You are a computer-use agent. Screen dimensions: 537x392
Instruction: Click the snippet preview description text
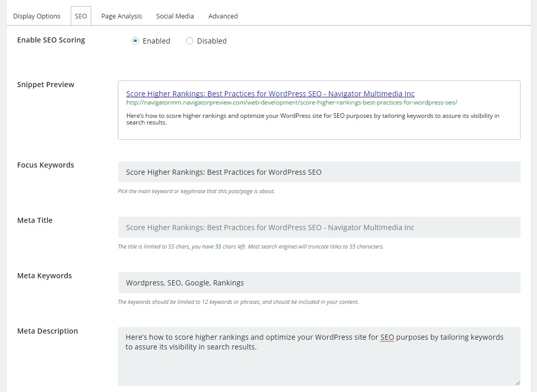pos(313,119)
